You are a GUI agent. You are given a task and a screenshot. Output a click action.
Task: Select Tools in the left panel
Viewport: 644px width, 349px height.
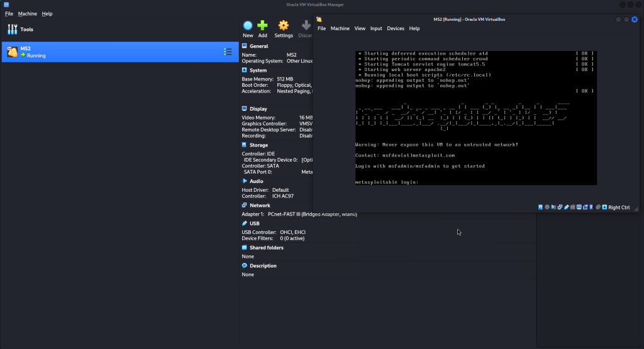26,30
